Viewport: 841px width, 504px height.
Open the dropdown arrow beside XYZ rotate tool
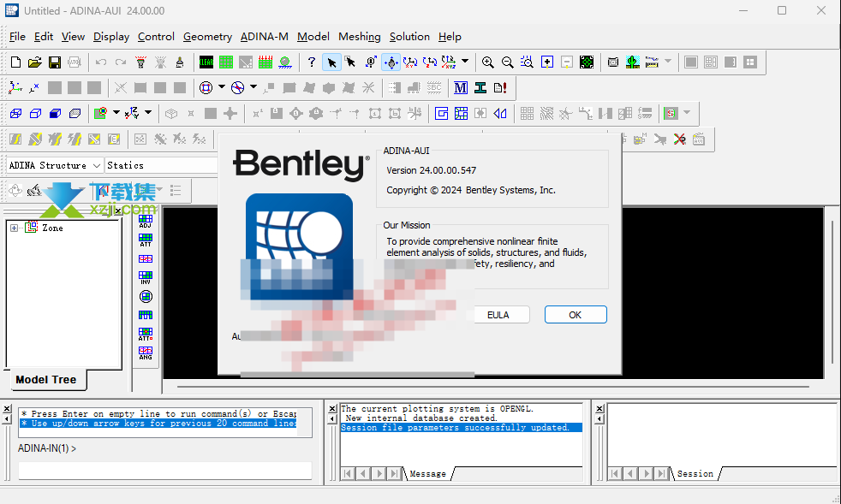click(x=465, y=61)
